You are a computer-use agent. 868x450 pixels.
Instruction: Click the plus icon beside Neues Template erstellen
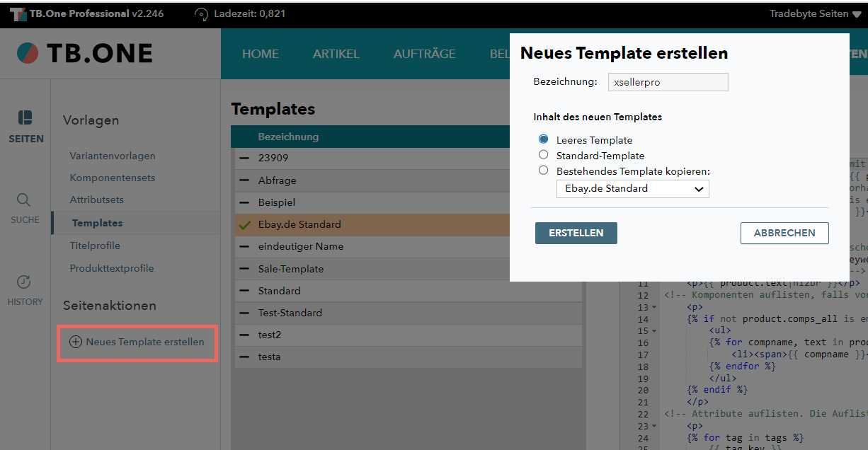[76, 342]
